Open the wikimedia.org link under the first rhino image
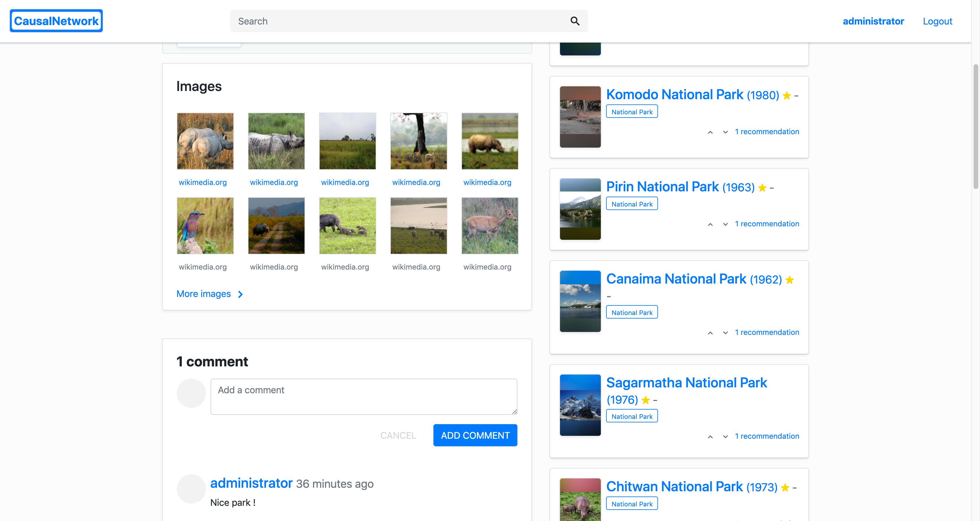 tap(202, 182)
